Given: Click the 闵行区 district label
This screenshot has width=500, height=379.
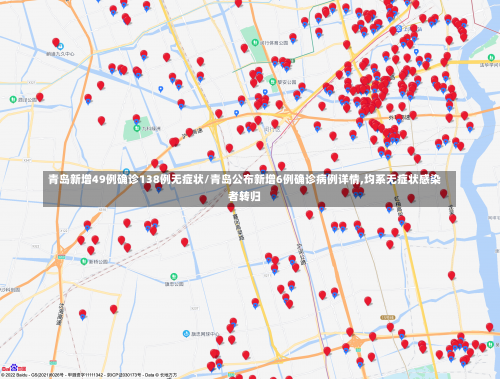Looking at the screenshot, I should coord(272,129).
